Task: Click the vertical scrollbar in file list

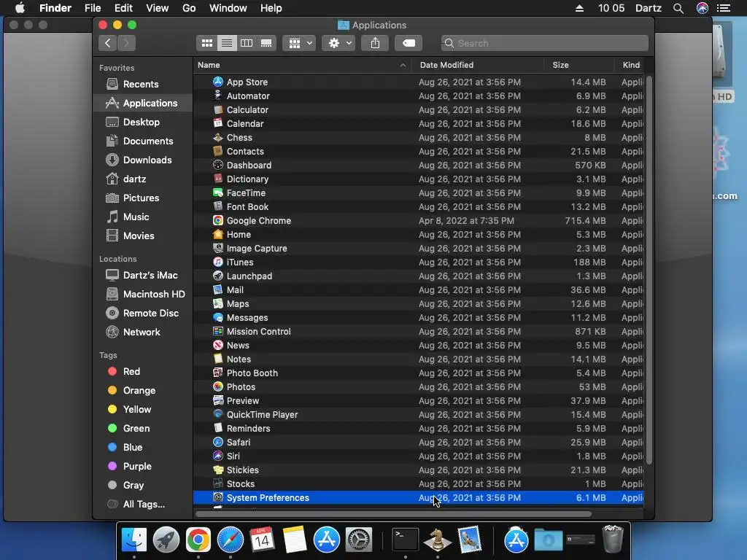Action: pyautogui.click(x=649, y=270)
